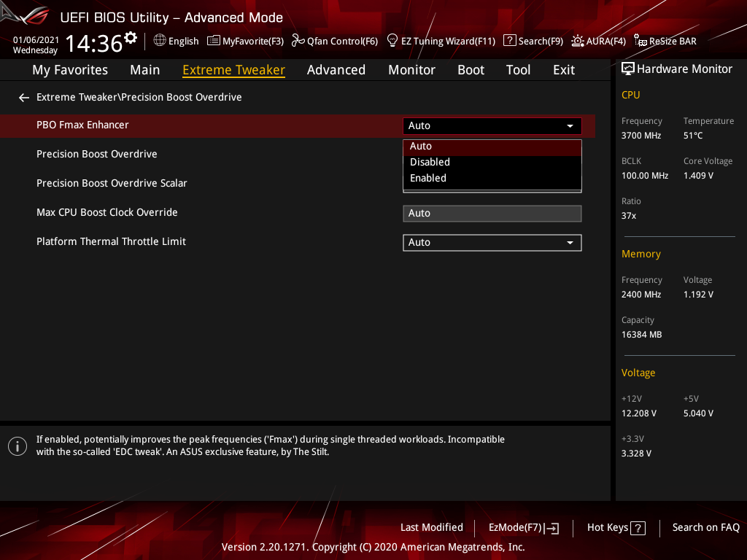The image size is (747, 560).
Task: Click the Hardware Monitor display icon
Action: 628,69
